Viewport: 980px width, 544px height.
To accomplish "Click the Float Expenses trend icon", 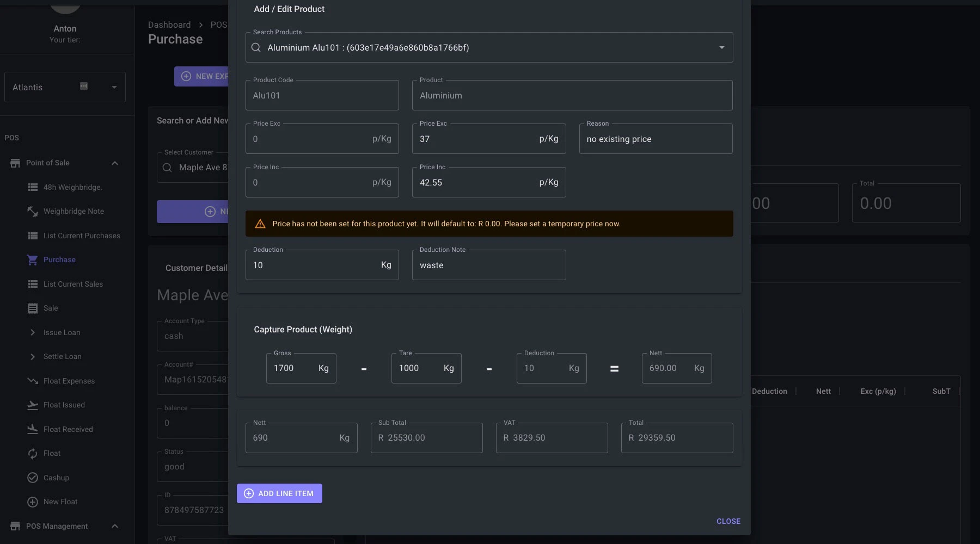I will [33, 381].
